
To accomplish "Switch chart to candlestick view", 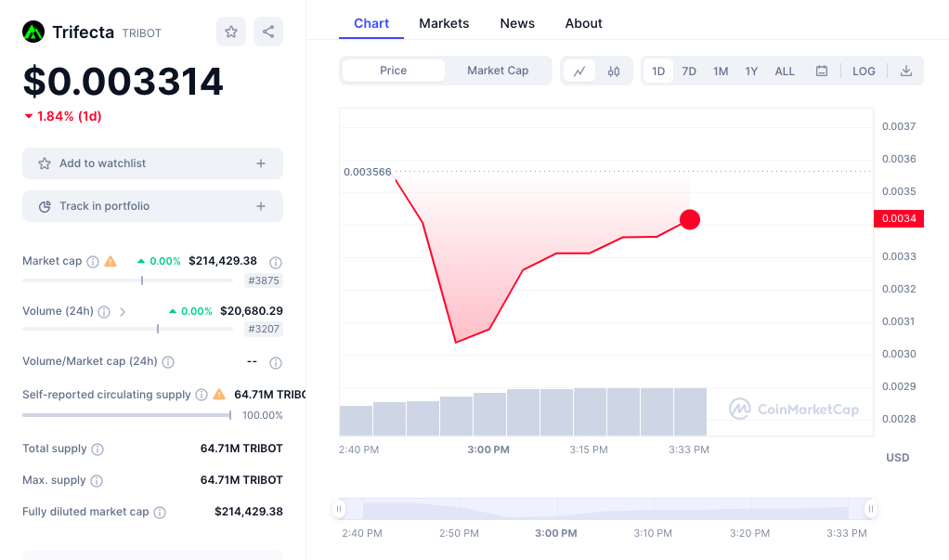I will (x=616, y=71).
